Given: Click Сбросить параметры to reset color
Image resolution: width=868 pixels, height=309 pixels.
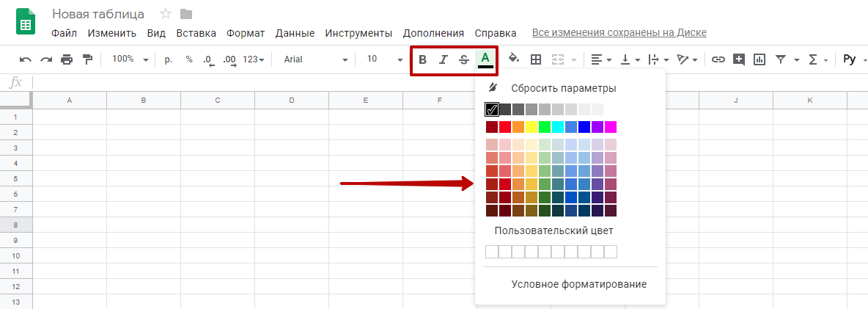Looking at the screenshot, I should point(563,88).
